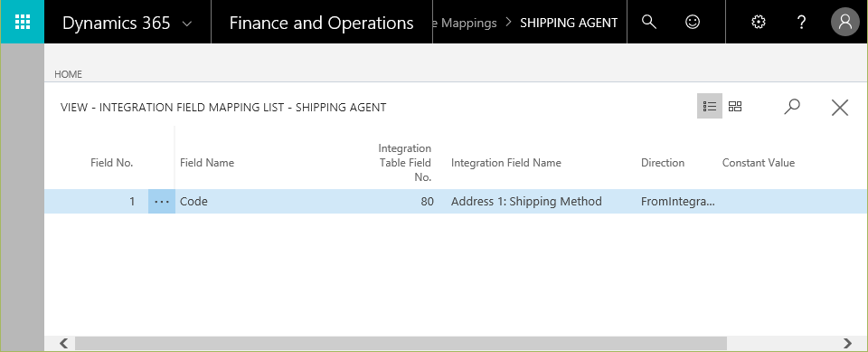Open the smiley feedback icon

click(692, 22)
